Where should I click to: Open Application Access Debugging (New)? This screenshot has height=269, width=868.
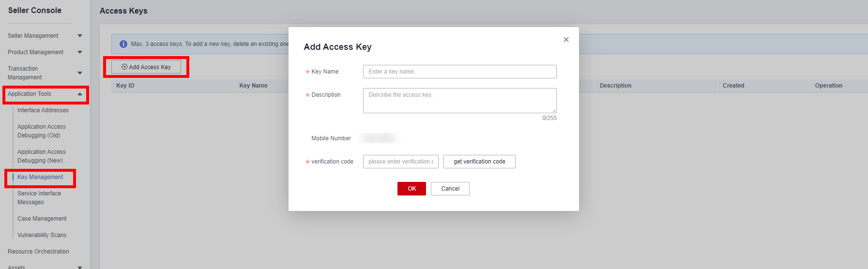coord(42,156)
